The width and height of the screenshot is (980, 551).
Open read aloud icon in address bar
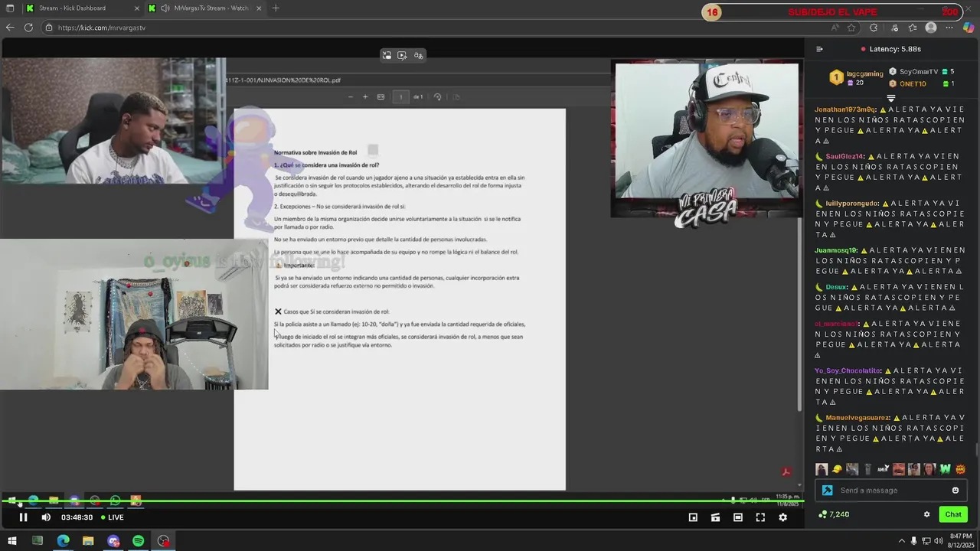tap(835, 28)
